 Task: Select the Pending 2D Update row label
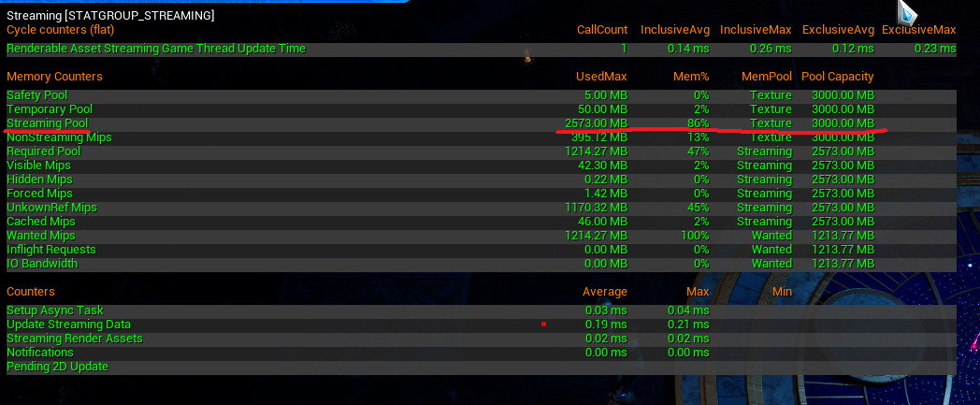(x=57, y=367)
